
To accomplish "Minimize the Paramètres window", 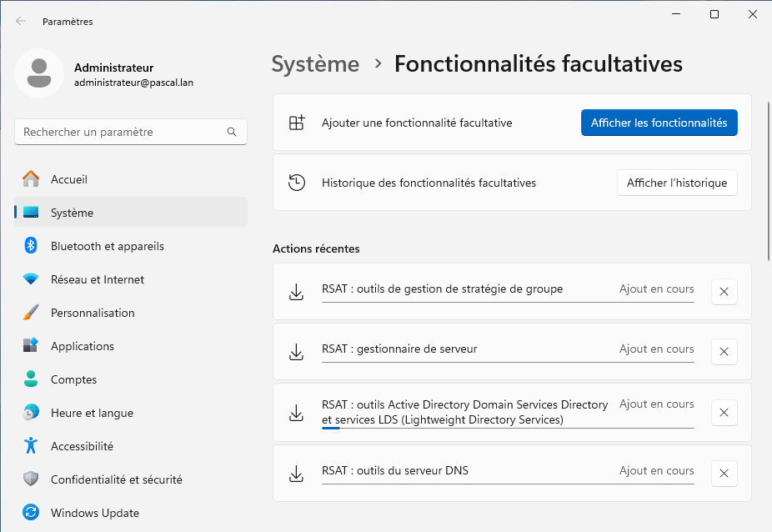I will [676, 14].
